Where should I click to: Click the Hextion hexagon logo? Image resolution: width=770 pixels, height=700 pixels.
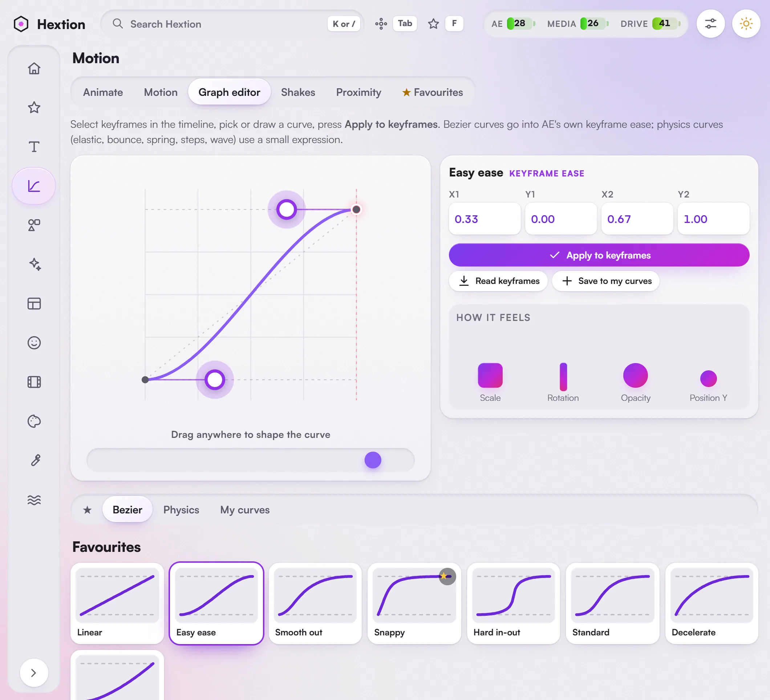(21, 24)
